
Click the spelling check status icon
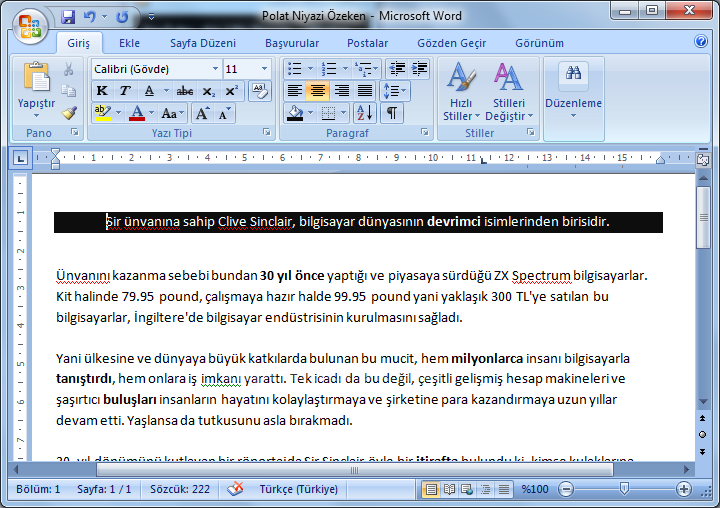[236, 489]
